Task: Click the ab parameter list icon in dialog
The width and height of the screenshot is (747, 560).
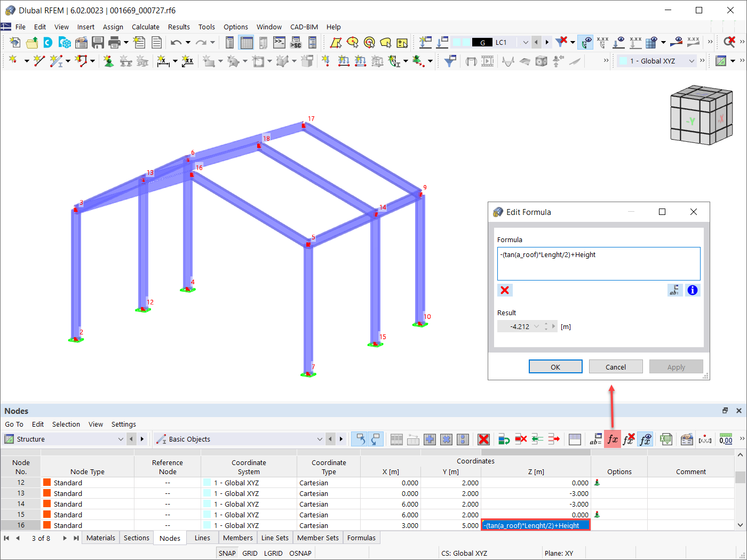Action: pyautogui.click(x=675, y=290)
